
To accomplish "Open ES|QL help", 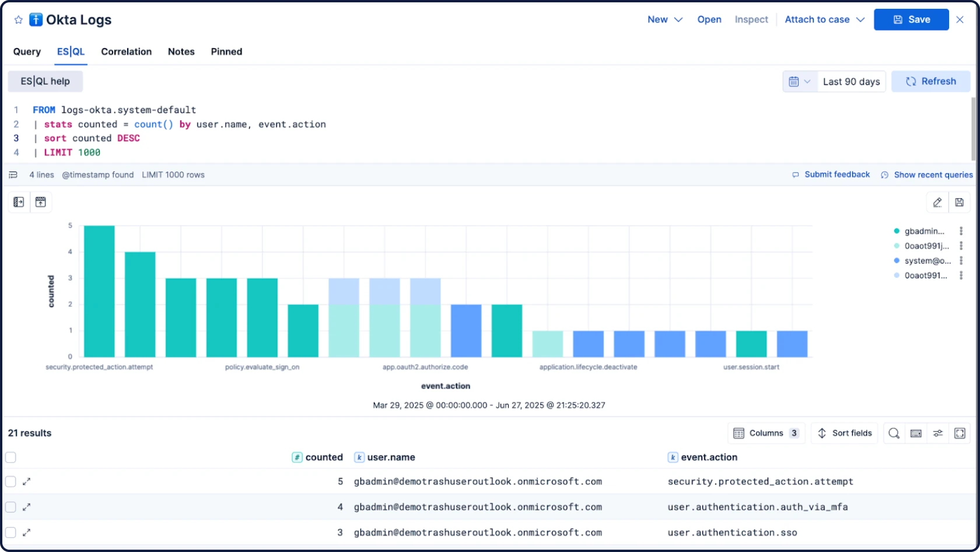I will click(45, 81).
